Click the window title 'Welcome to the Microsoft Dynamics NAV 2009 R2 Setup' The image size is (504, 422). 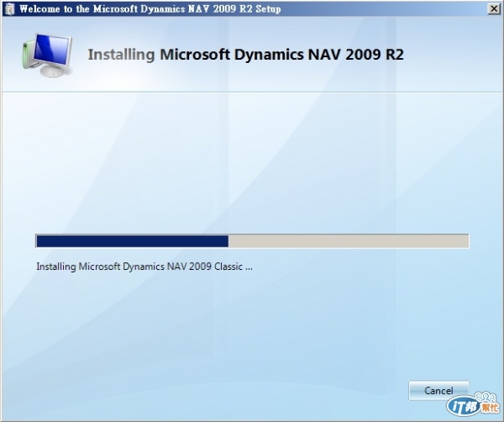[x=150, y=8]
